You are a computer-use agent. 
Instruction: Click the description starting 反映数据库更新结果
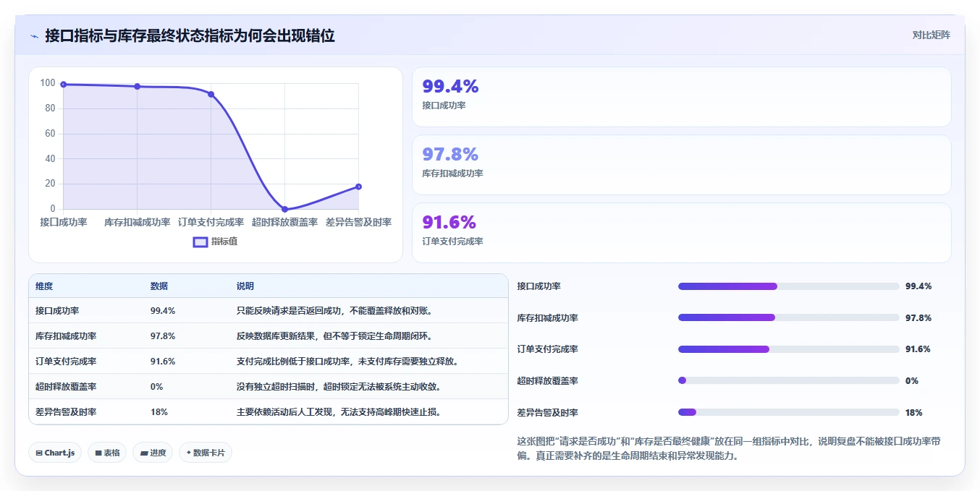tap(334, 336)
